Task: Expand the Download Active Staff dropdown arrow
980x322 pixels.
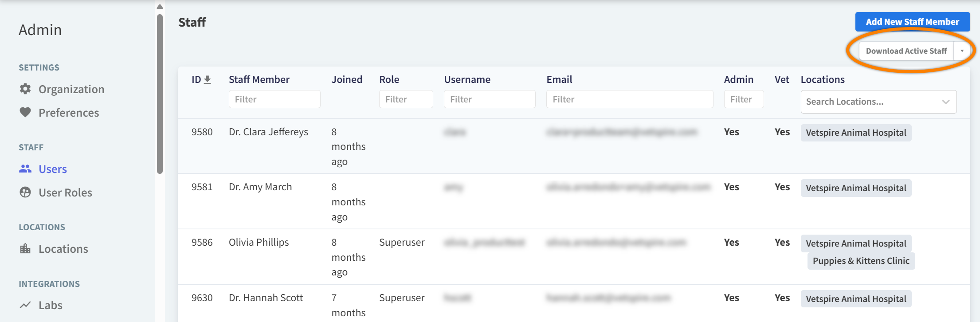Action: click(962, 51)
